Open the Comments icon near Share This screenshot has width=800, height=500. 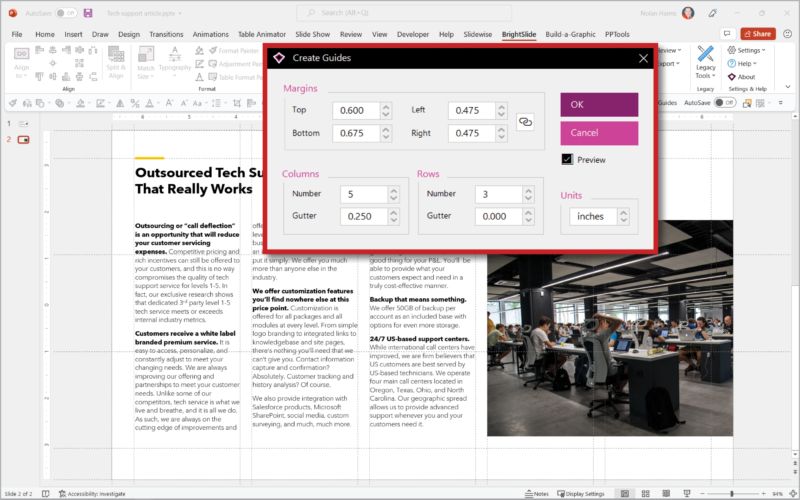(x=727, y=34)
